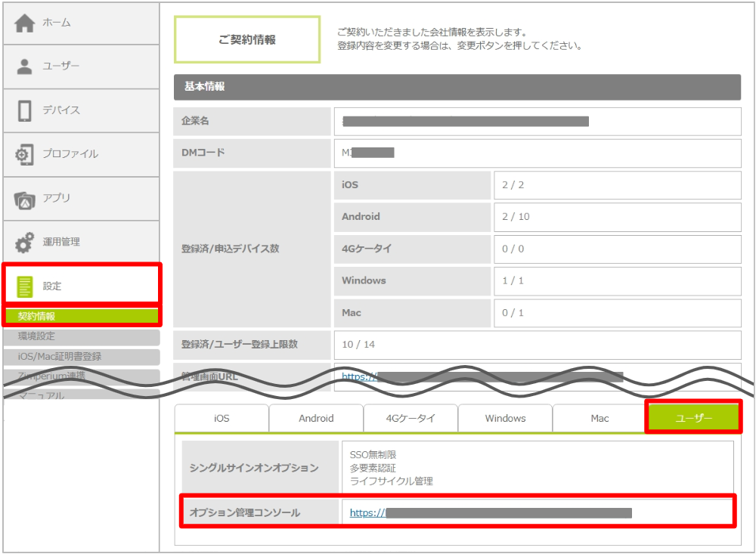Open iOS/Mac証明書登録 submenu item
The width and height of the screenshot is (756, 554).
[81, 356]
